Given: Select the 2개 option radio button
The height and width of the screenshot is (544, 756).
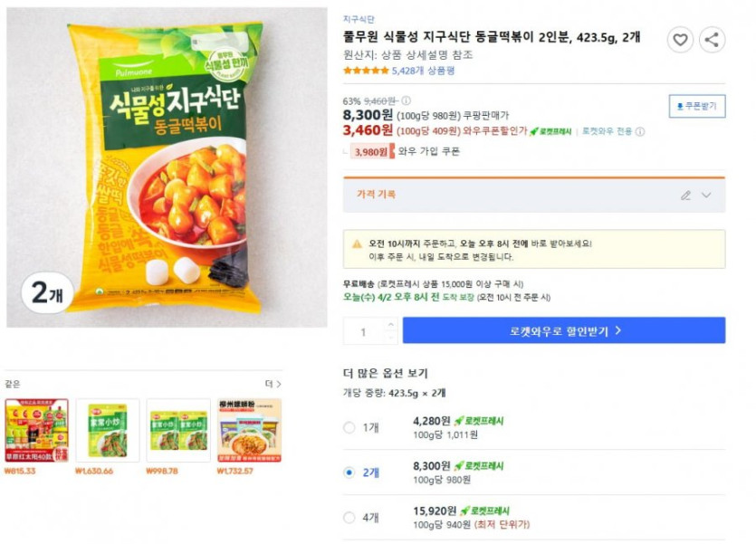Looking at the screenshot, I should (349, 472).
